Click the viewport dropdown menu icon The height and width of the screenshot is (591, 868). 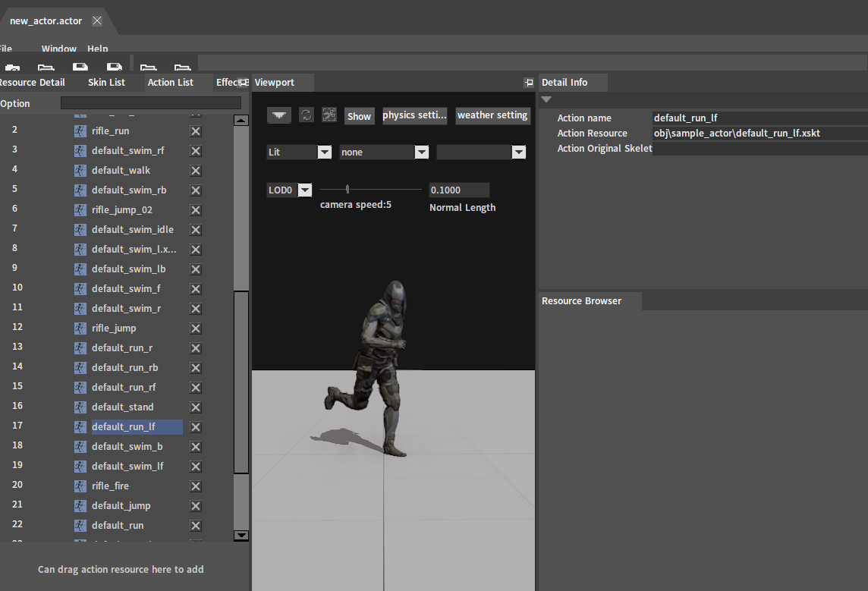[x=279, y=115]
